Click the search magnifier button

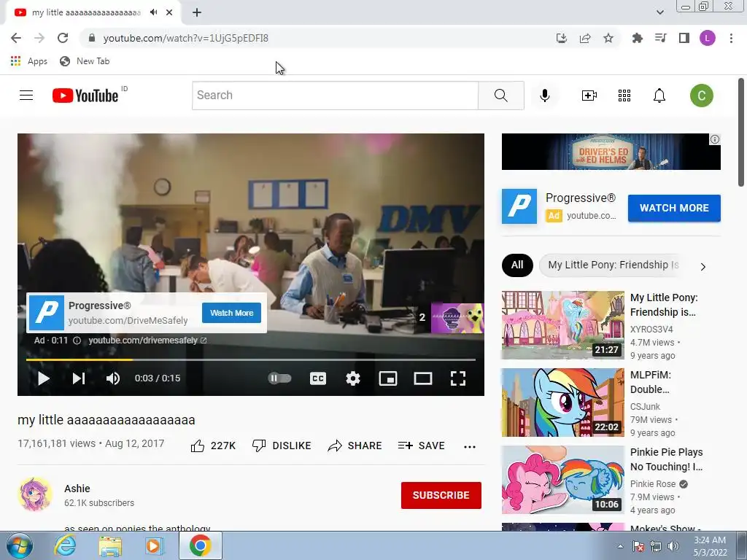point(500,96)
